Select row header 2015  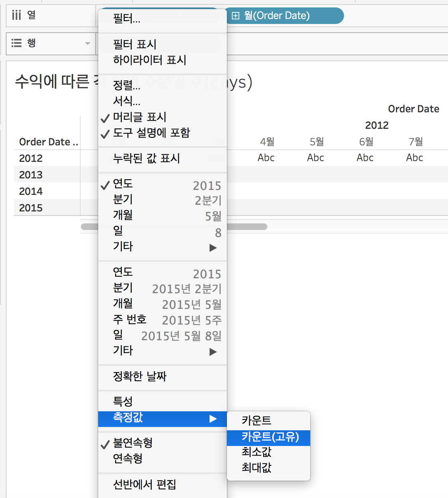(31, 208)
